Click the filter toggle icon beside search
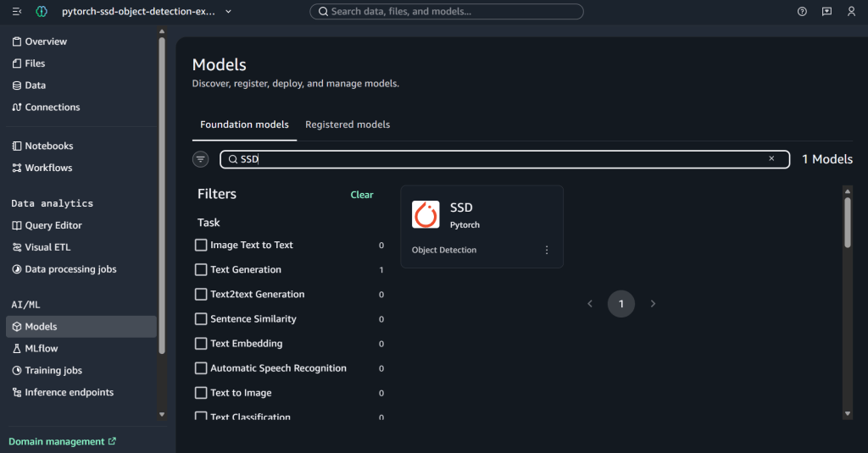Image resolution: width=868 pixels, height=453 pixels. click(x=201, y=159)
